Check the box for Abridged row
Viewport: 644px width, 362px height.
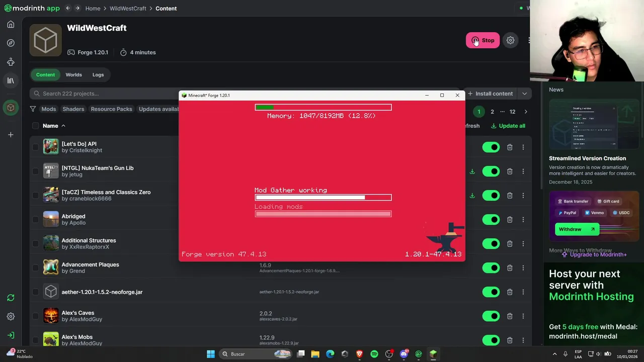[x=35, y=220]
